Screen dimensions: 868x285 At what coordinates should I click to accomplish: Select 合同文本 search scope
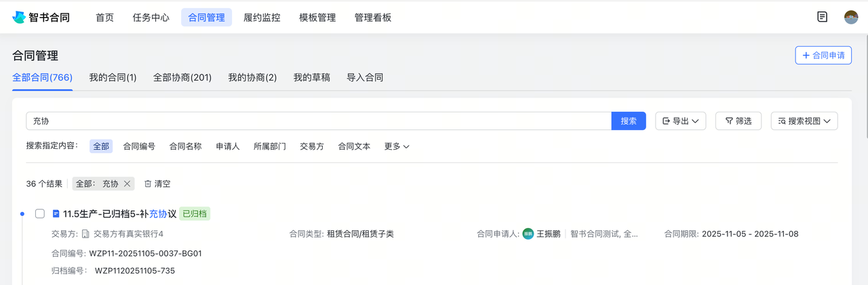click(x=354, y=146)
